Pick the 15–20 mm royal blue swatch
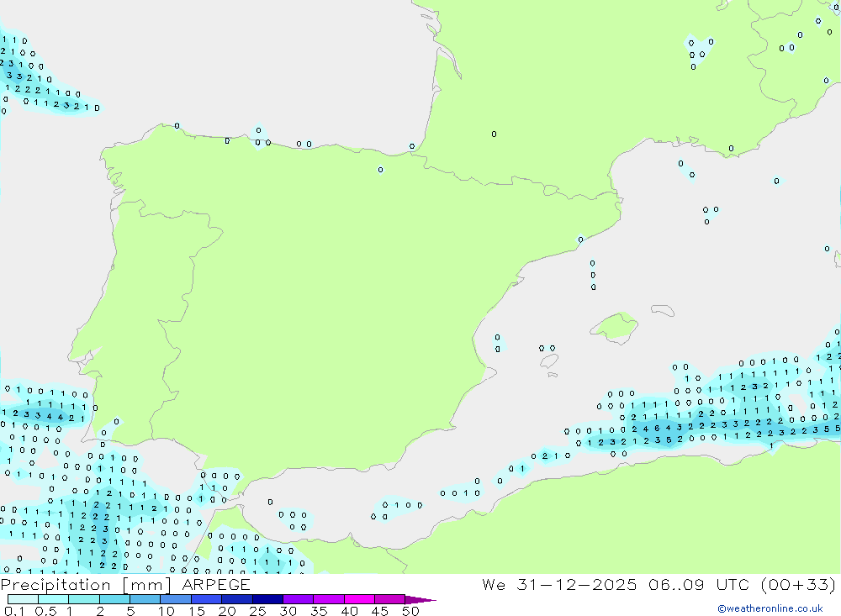 click(207, 599)
